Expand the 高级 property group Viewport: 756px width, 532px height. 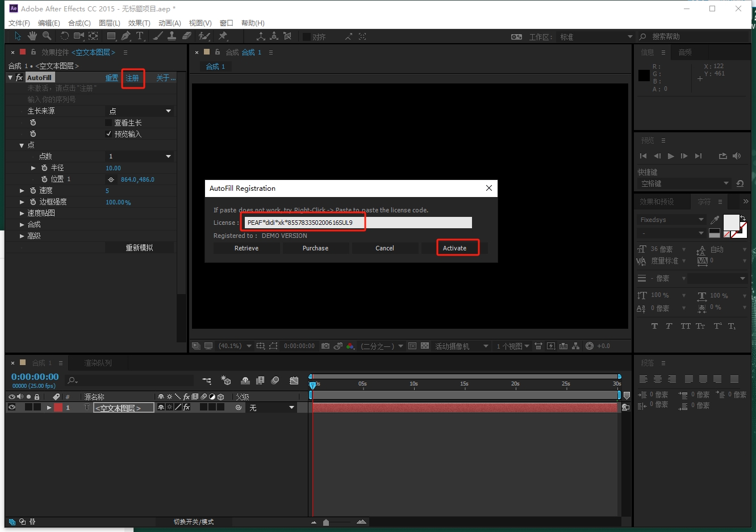coord(22,236)
